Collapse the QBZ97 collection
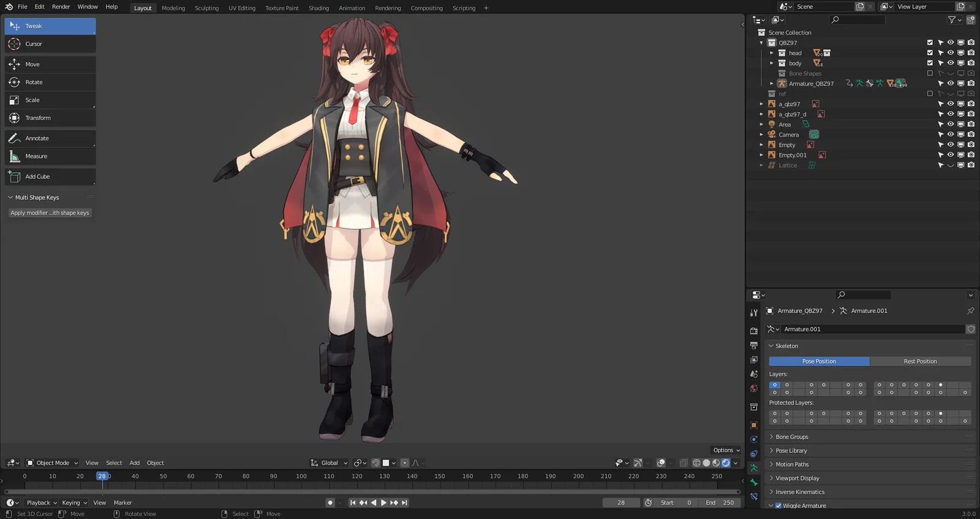980x519 pixels. pos(761,43)
